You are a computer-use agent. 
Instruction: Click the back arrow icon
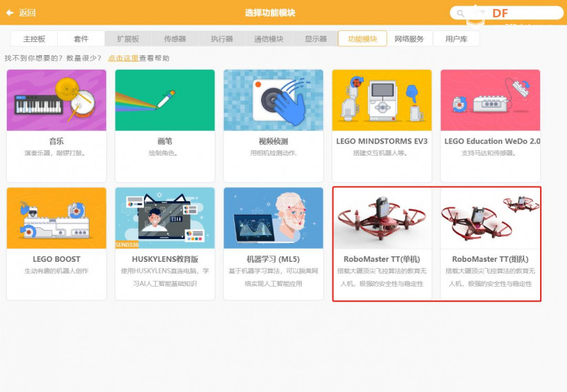tap(10, 12)
